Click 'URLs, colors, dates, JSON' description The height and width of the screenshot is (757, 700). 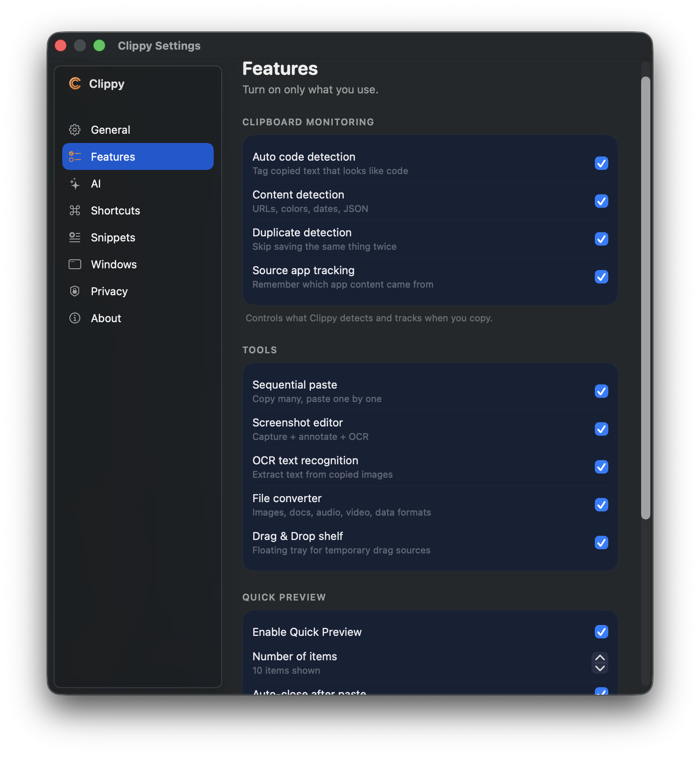pos(310,209)
